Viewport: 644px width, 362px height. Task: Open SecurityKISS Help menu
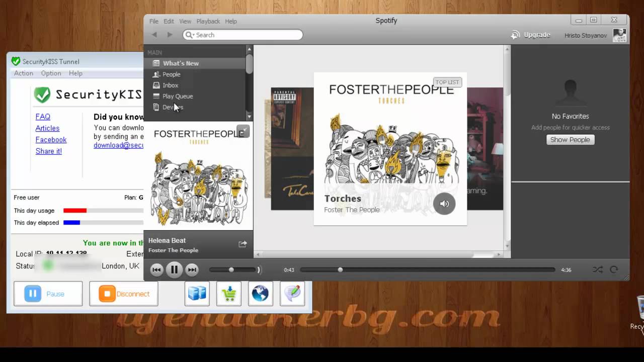click(x=76, y=73)
